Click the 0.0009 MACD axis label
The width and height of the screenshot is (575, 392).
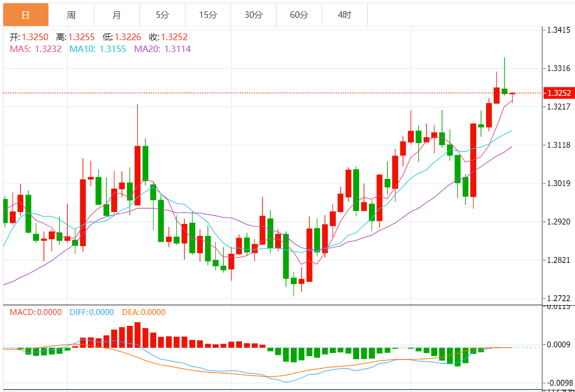[x=559, y=345]
